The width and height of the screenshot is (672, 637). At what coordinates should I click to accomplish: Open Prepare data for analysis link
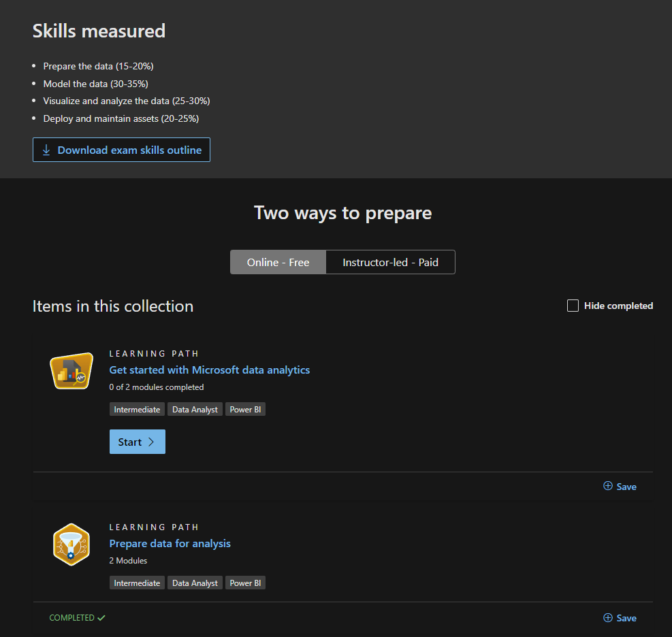pyautogui.click(x=170, y=543)
